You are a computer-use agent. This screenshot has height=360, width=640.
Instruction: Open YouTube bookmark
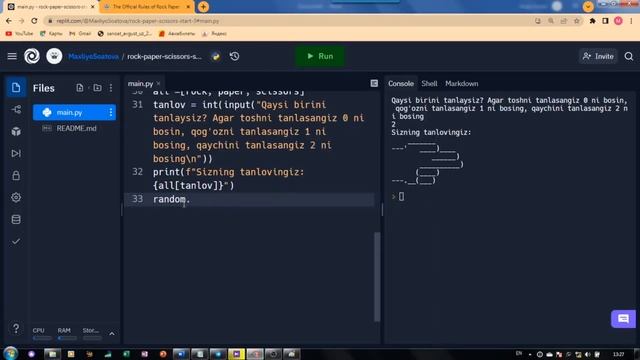(20, 33)
